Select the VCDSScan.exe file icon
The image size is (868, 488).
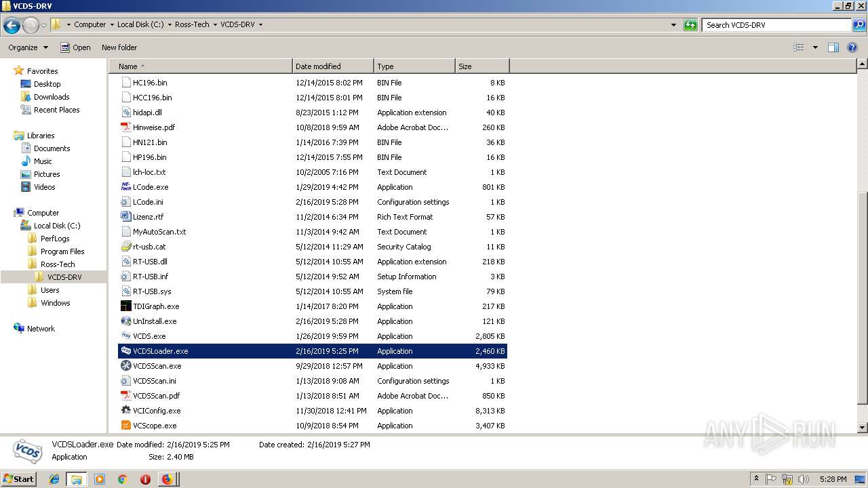click(125, 366)
